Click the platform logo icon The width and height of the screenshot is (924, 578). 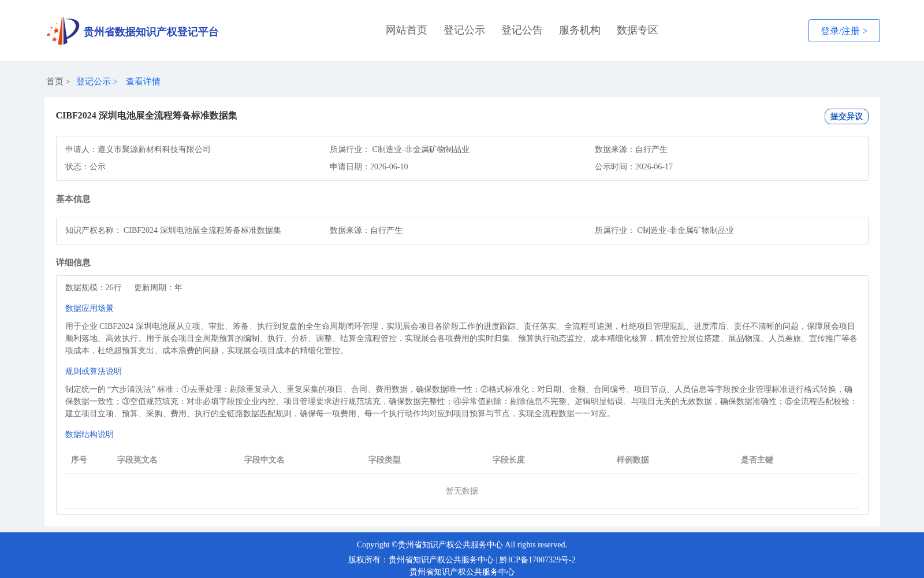[63, 31]
